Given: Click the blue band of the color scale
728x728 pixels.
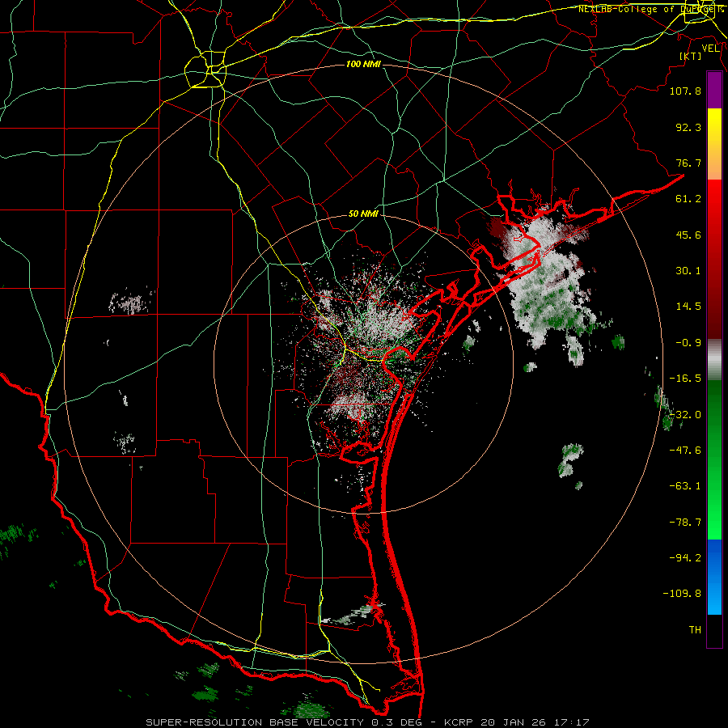Looking at the screenshot, I should [x=714, y=577].
